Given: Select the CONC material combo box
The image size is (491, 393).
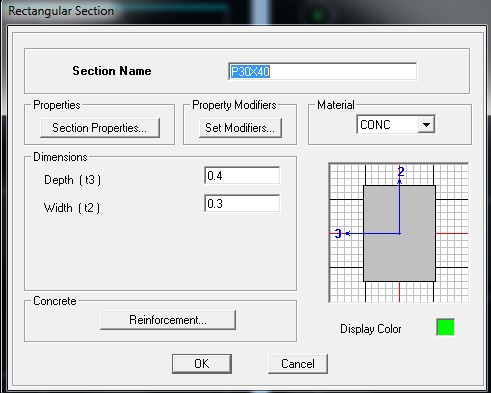Looking at the screenshot, I should (395, 125).
